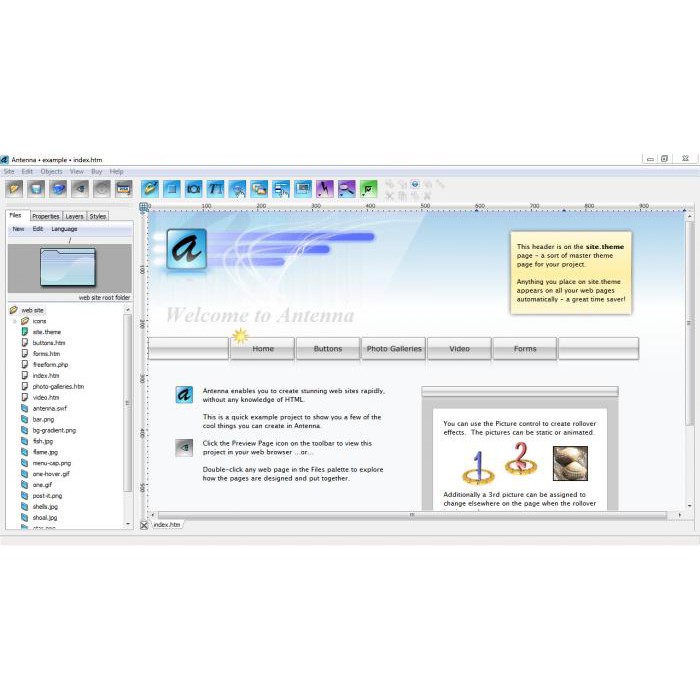
Task: Click the open folder icon in toolbar
Action: coord(14,188)
